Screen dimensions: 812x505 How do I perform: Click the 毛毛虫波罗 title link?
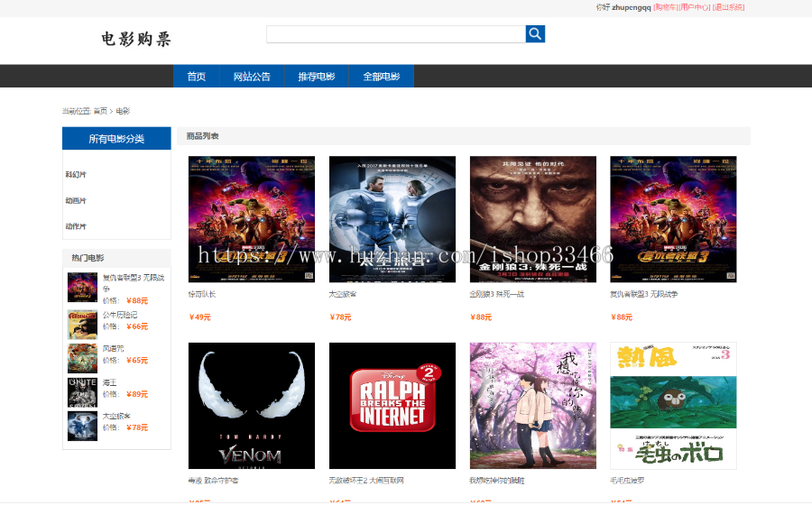point(627,480)
